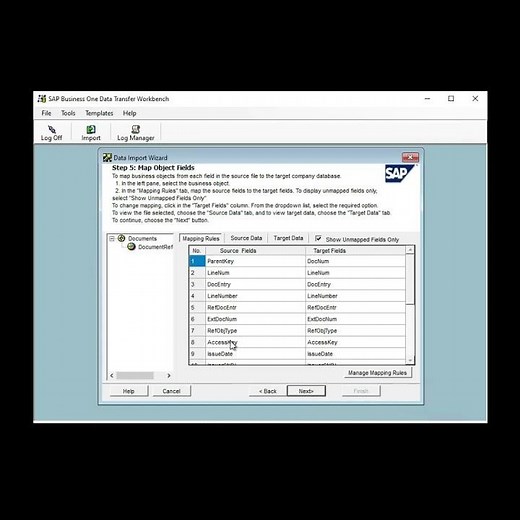This screenshot has height=520, width=520.
Task: Open target field DocNum dropdown cell
Action: [355, 261]
